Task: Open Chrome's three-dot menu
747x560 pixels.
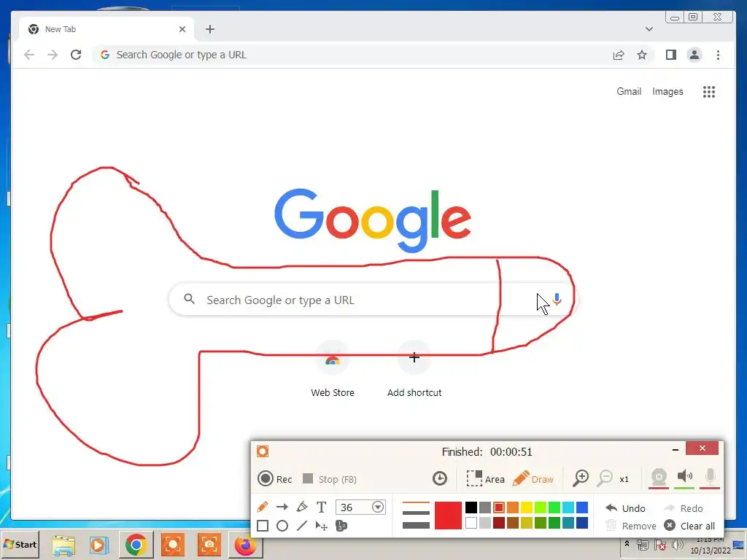Action: [x=718, y=55]
